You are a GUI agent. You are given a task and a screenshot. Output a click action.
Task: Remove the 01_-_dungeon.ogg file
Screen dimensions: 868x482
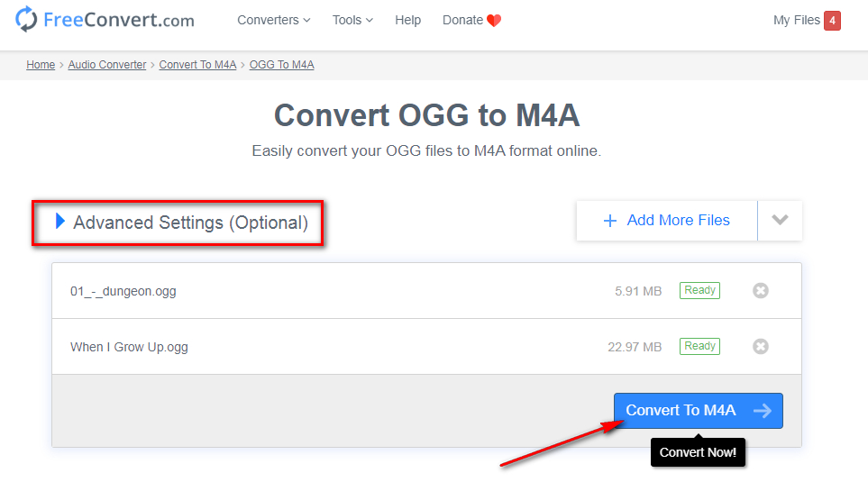(x=761, y=290)
